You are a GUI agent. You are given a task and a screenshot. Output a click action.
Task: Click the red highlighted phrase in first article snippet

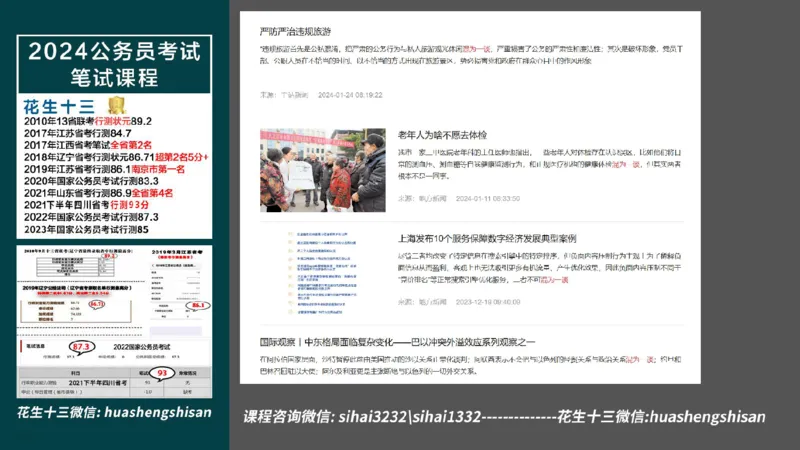point(476,49)
